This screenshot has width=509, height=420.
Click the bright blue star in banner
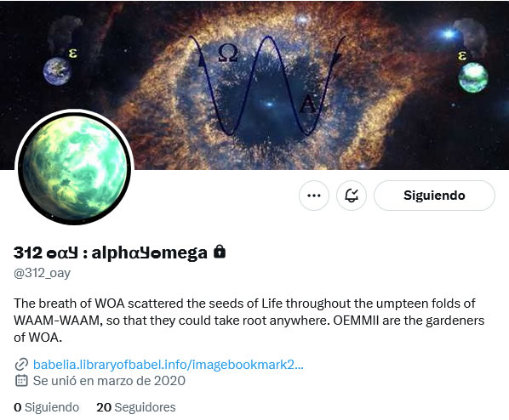click(x=449, y=34)
